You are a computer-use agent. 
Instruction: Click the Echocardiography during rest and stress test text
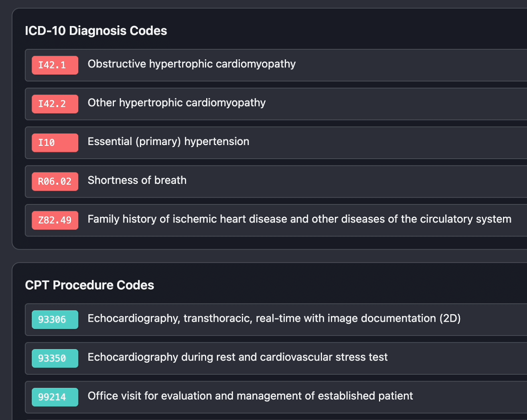(237, 357)
